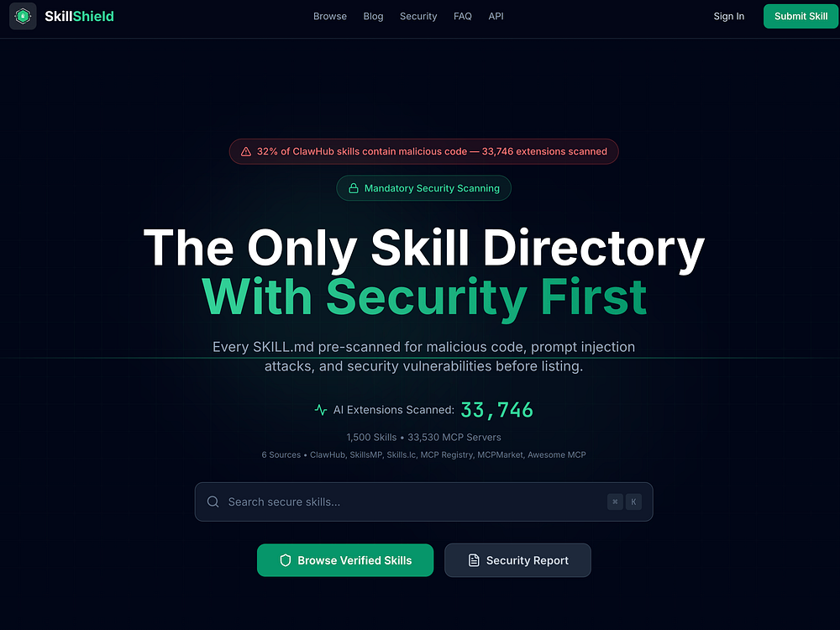Click the SkillShield shield logo icon
Viewport: 840px width, 630px height.
(23, 16)
